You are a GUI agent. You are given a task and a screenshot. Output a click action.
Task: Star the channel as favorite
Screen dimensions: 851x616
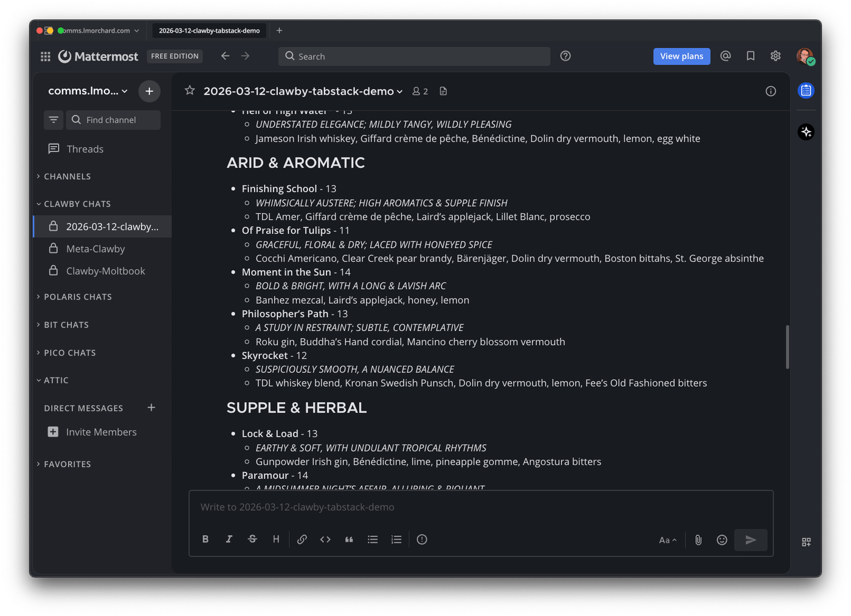click(190, 91)
